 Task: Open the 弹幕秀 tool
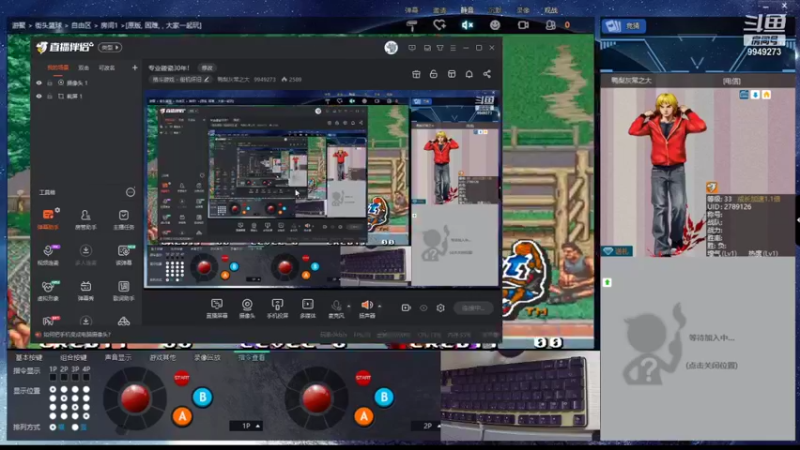[85, 290]
